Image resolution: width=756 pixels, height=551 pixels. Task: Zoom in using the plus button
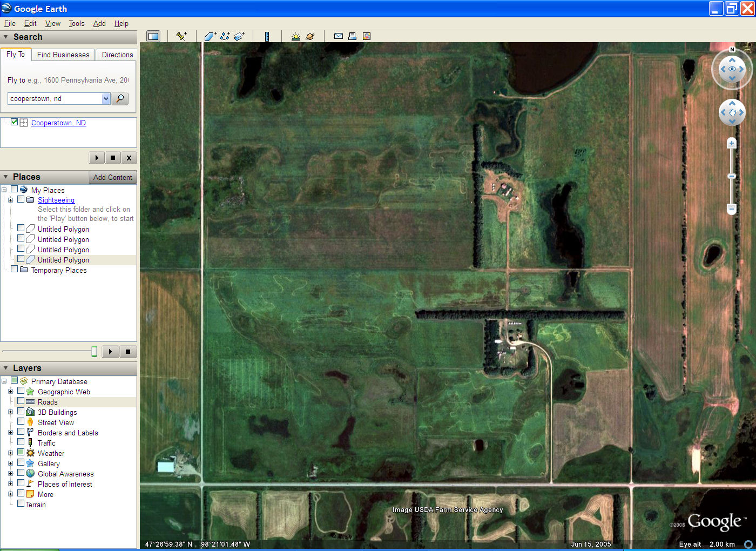click(732, 143)
